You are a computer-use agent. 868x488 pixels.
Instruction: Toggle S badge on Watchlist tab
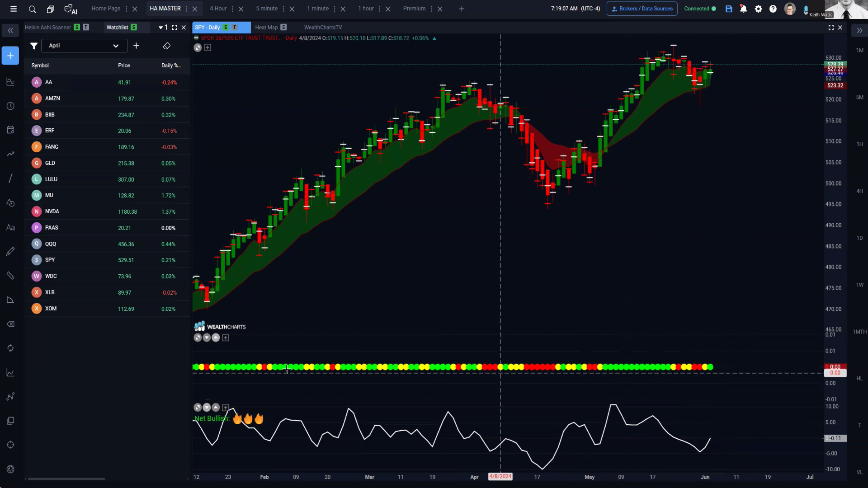tap(134, 28)
